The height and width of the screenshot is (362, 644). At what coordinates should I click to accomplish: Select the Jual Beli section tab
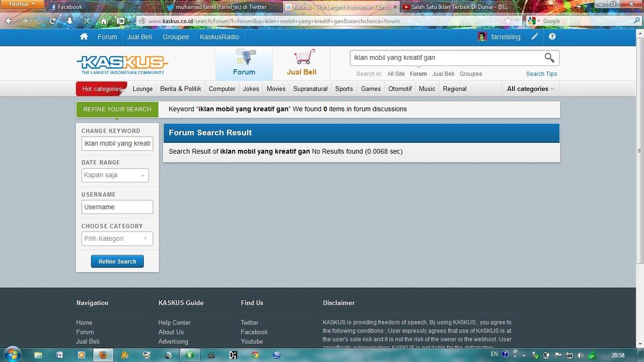click(301, 63)
